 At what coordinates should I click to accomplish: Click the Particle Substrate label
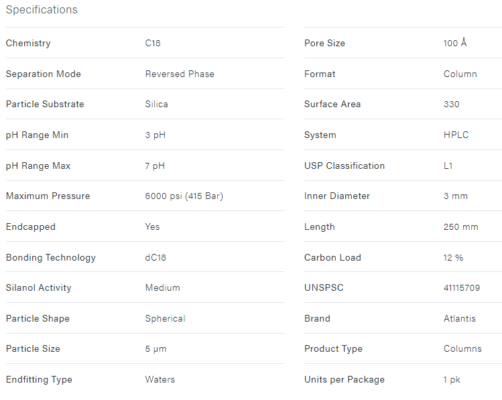45,104
